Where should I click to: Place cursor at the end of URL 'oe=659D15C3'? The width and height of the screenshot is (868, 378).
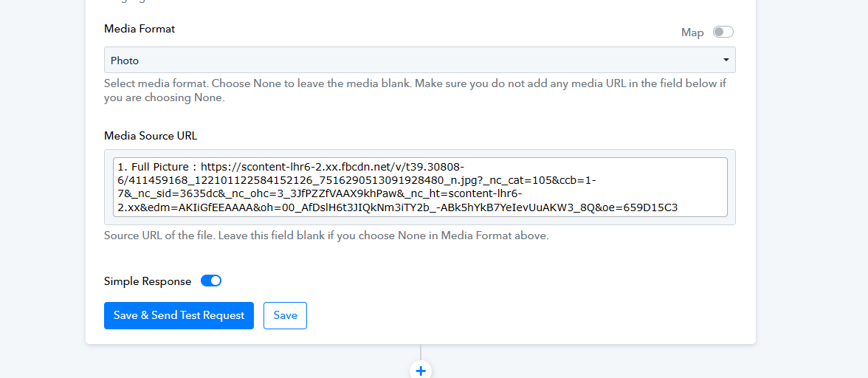[x=678, y=207]
